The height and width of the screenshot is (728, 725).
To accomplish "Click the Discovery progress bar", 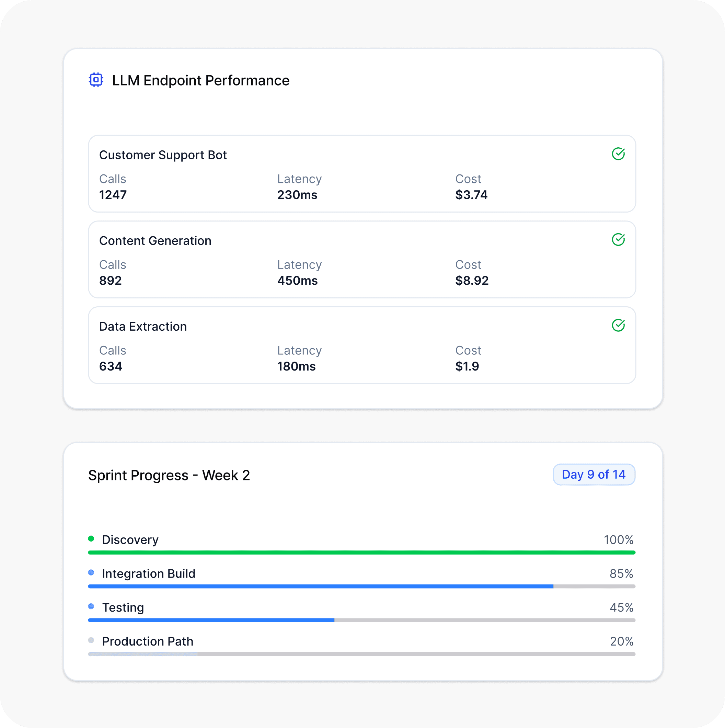I will tap(361, 553).
